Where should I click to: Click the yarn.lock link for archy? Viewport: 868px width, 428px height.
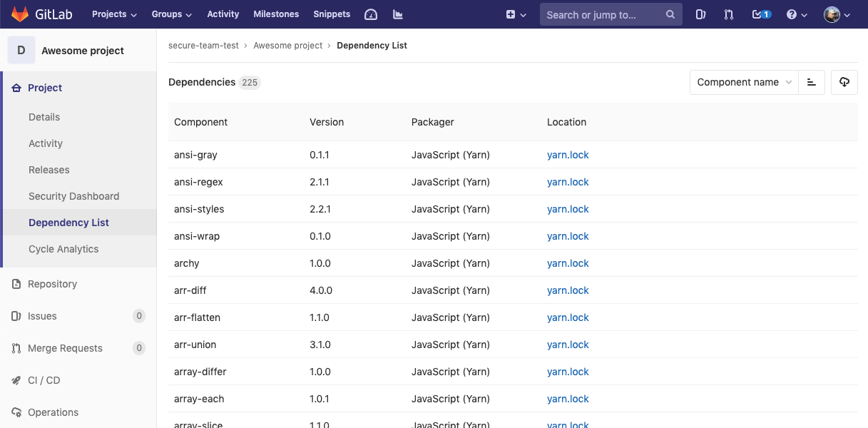point(568,263)
